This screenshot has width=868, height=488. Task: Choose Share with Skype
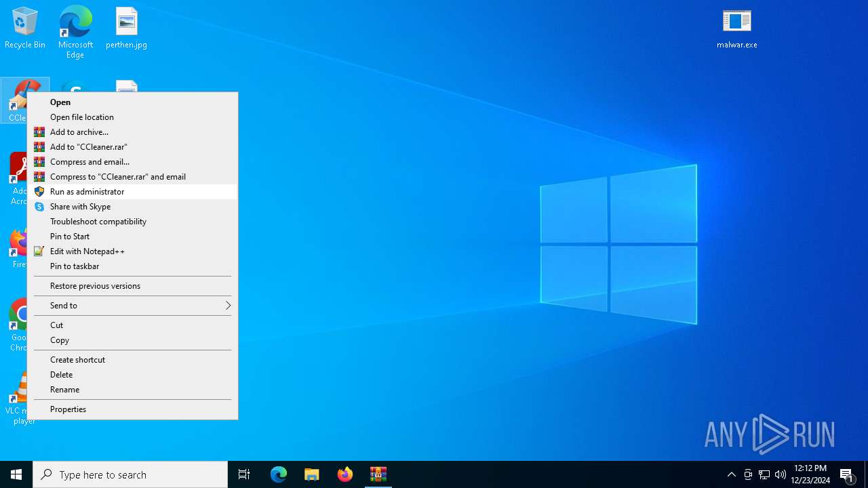[x=132, y=207]
